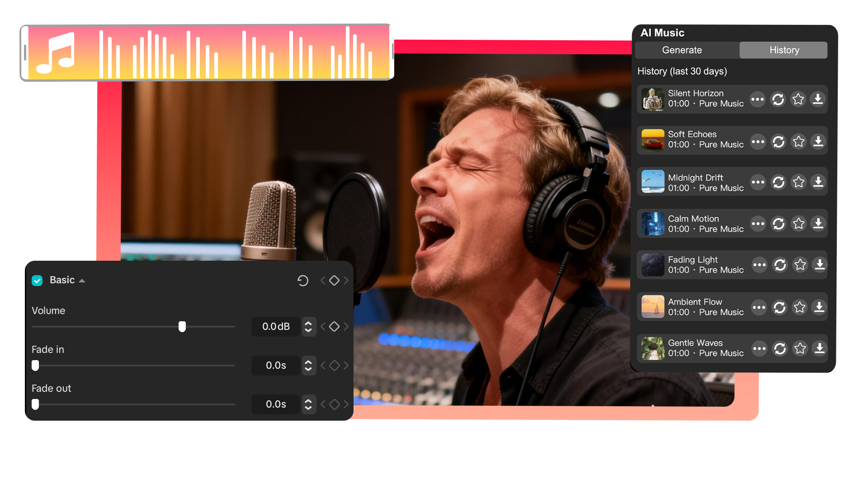This screenshot has height=488, width=868.
Task: Favorite the Ambient Flow track
Action: click(799, 307)
